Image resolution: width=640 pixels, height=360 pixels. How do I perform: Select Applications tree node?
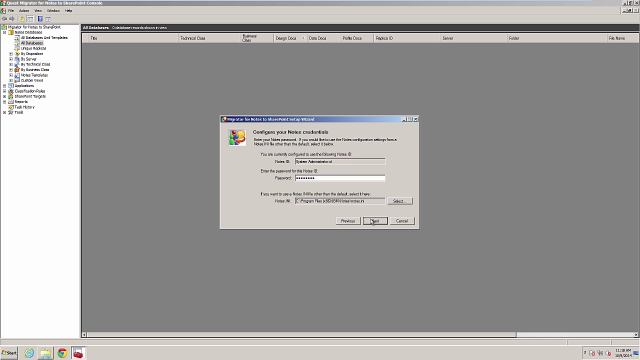tap(24, 86)
